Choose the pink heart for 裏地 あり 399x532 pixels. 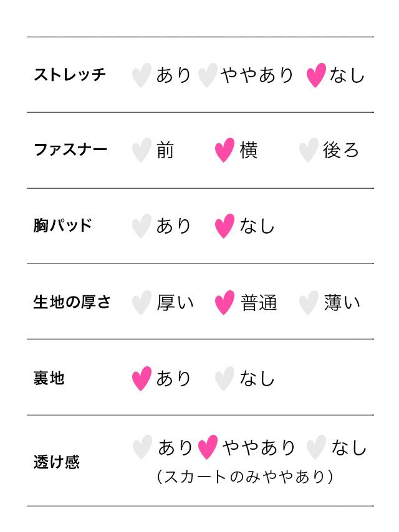(x=142, y=379)
